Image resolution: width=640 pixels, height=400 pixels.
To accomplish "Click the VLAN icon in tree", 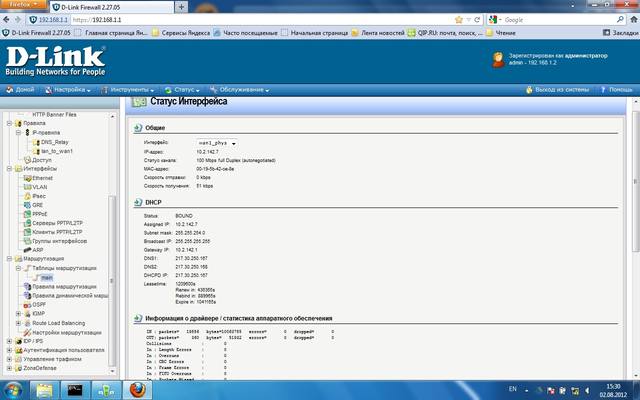I will (27, 187).
